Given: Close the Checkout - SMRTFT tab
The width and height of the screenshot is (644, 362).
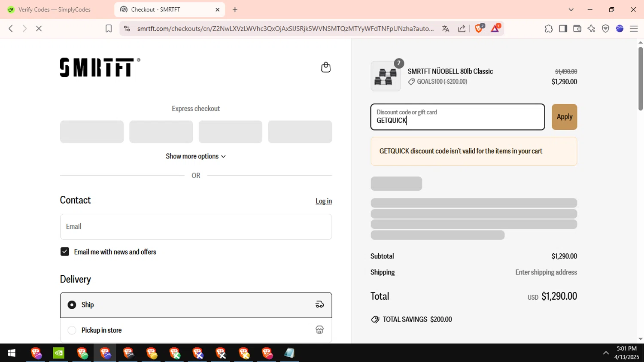Looking at the screenshot, I should coord(217,9).
